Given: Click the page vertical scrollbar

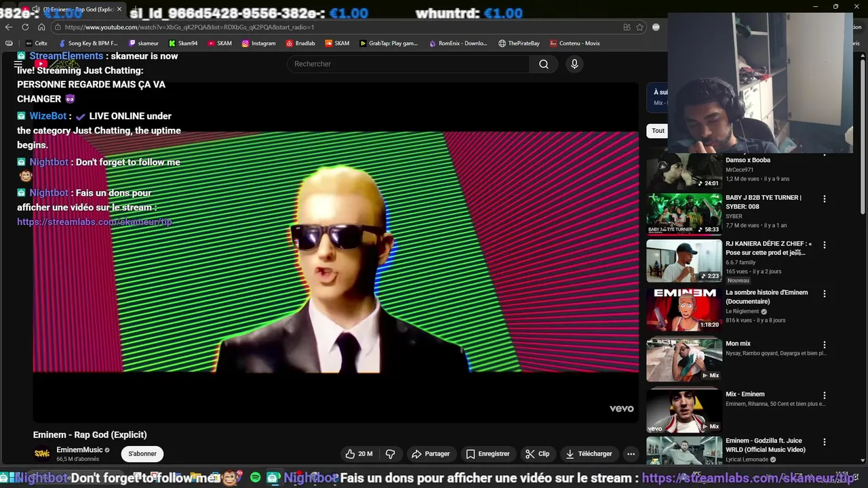Looking at the screenshot, I should [x=863, y=136].
